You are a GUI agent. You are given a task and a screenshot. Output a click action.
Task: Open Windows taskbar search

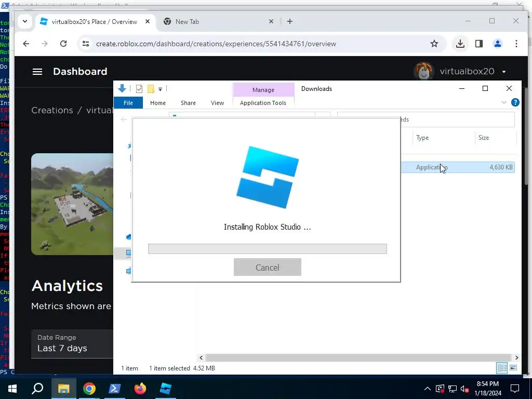37,389
